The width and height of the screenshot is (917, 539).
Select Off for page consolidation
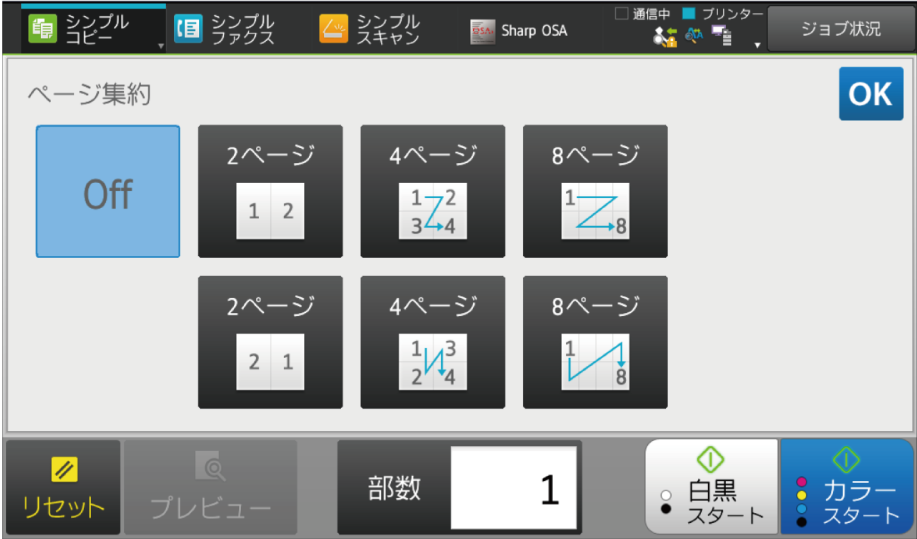(108, 191)
